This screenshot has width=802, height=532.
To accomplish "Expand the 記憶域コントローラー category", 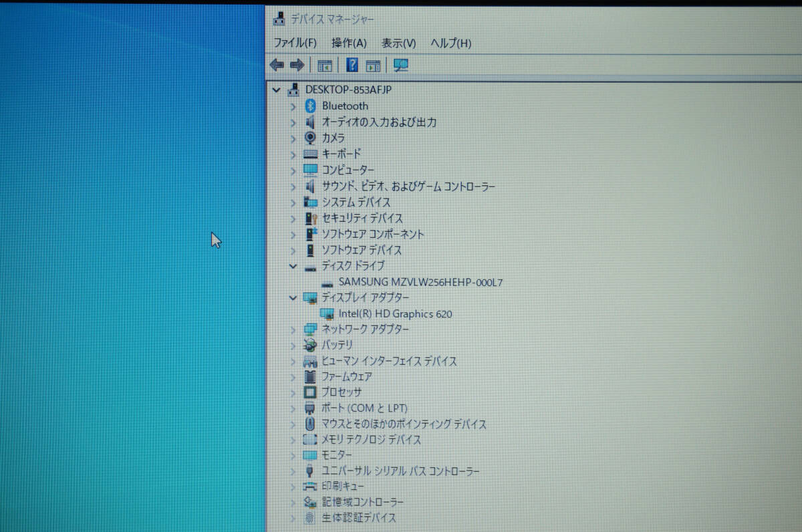I will click(293, 502).
